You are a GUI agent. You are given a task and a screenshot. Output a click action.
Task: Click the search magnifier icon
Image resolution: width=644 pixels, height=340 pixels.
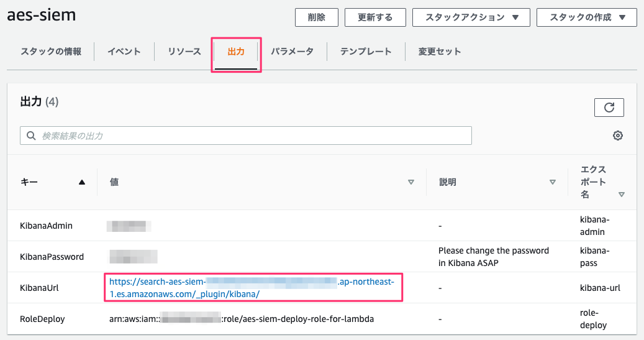click(x=30, y=136)
